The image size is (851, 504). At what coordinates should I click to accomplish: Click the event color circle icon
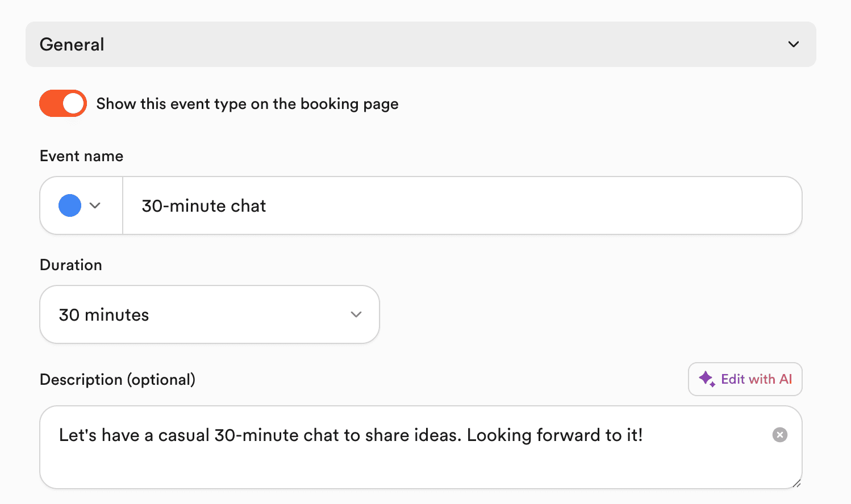[69, 205]
